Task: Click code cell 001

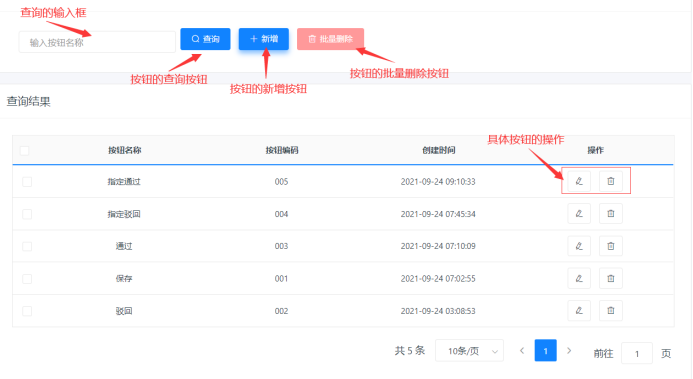Action: point(282,279)
